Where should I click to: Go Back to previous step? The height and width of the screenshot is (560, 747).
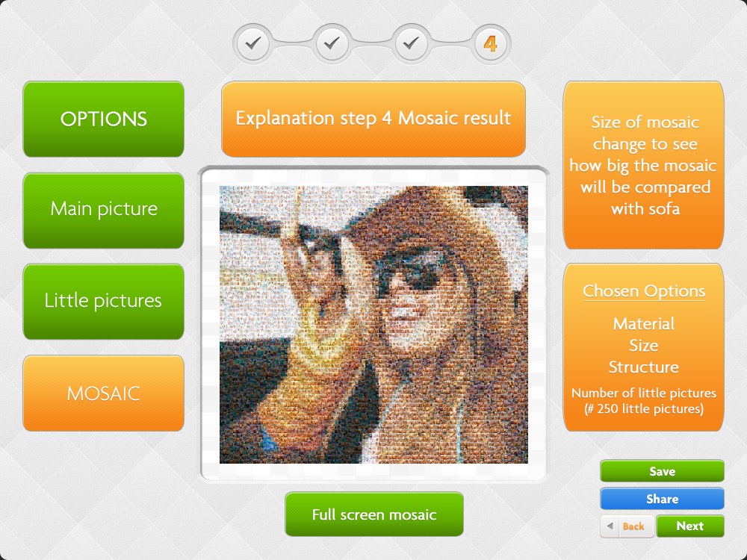click(627, 526)
